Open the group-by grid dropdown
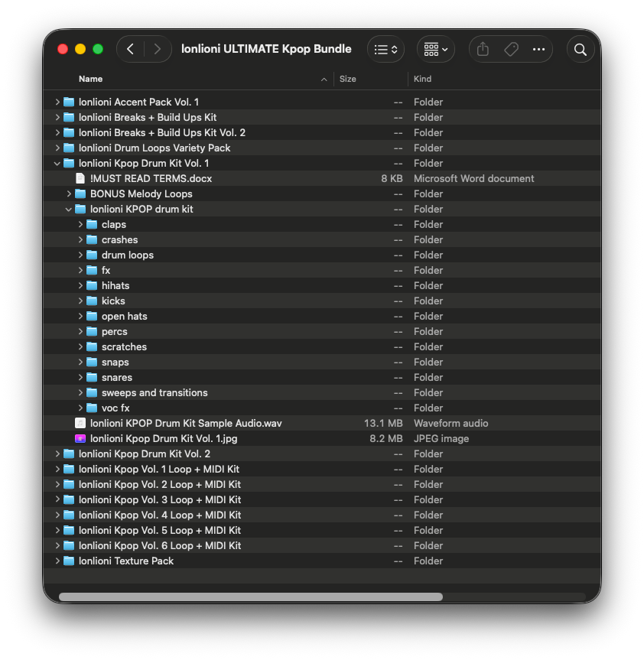The image size is (644, 660). [x=435, y=50]
